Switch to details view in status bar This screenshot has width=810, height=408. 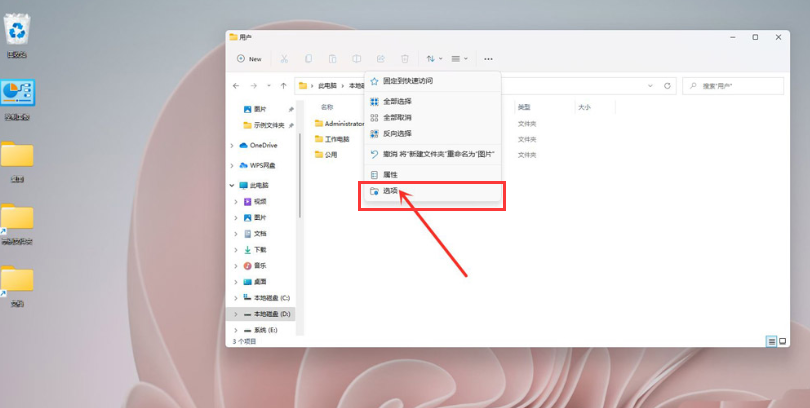[x=772, y=341]
